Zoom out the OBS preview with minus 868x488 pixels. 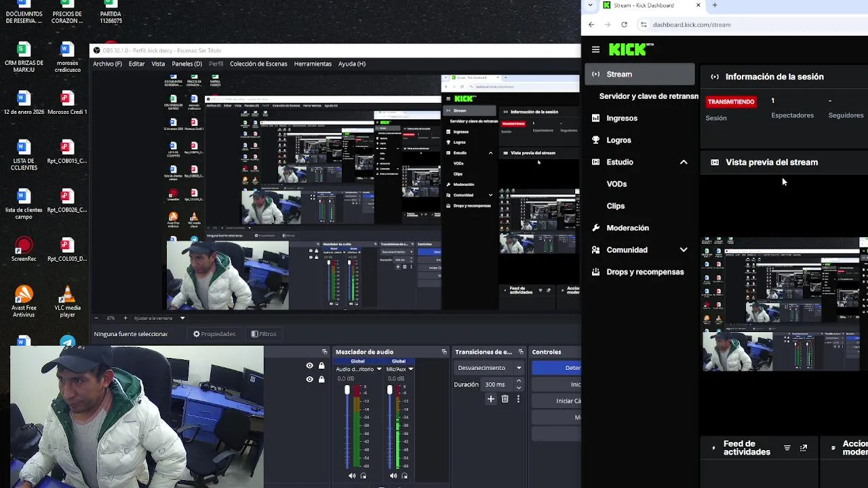[96, 318]
